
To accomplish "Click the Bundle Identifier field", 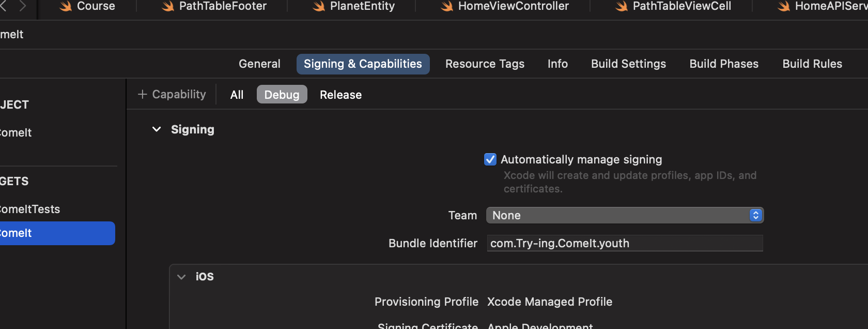I will tap(625, 243).
